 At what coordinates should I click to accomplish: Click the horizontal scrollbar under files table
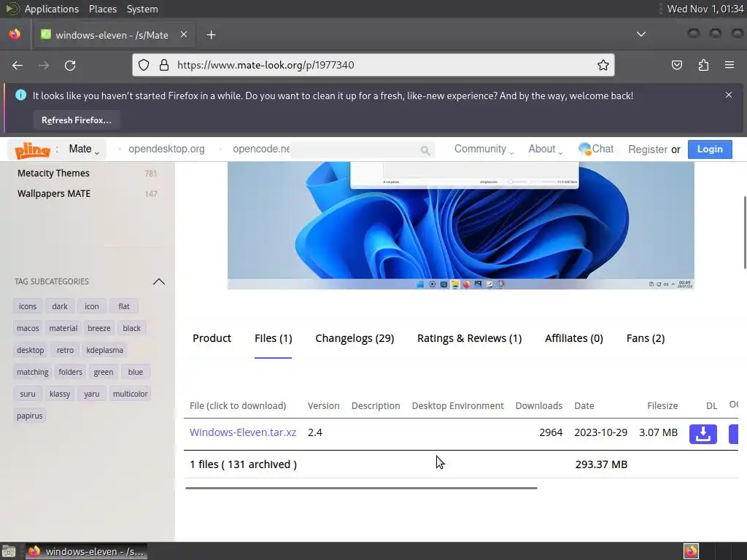(361, 488)
